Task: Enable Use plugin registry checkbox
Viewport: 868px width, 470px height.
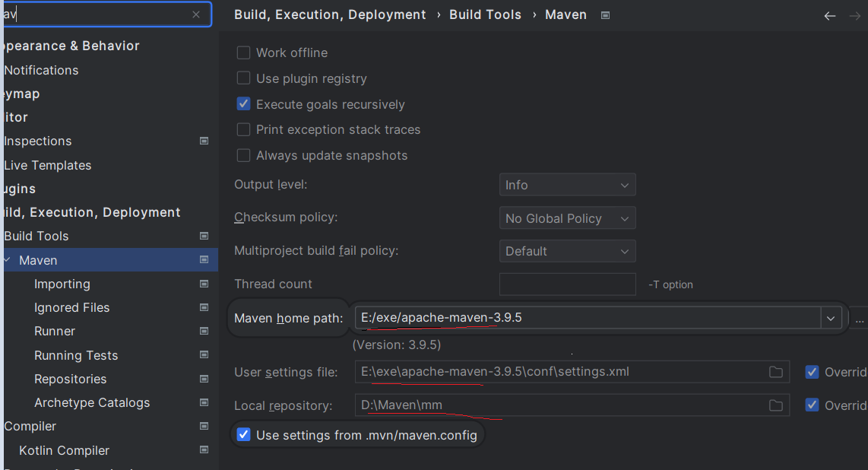Action: click(243, 78)
